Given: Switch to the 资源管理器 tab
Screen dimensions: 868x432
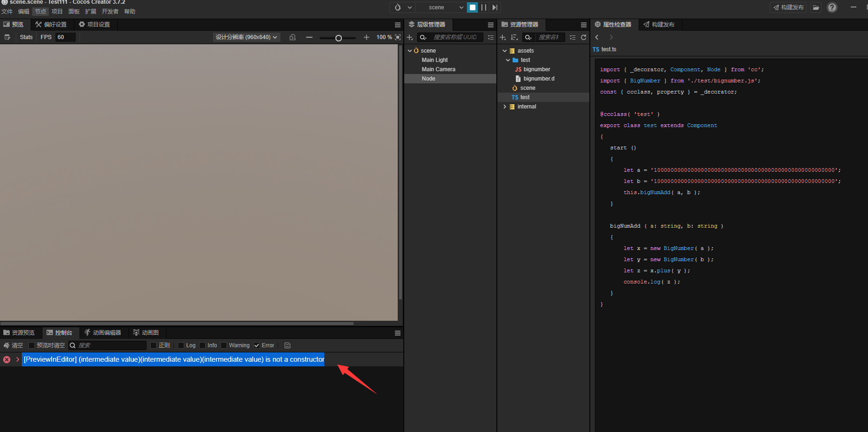Looking at the screenshot, I should (520, 25).
